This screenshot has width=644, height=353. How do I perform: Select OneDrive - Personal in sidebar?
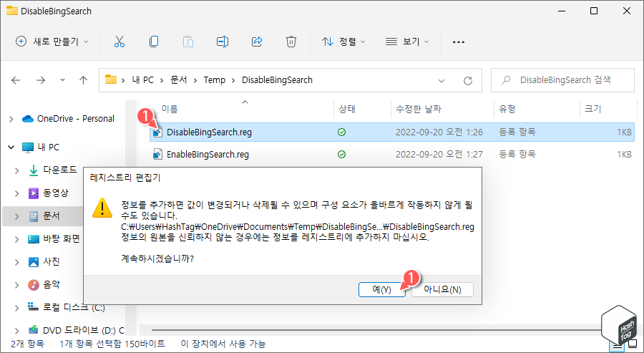[76, 119]
